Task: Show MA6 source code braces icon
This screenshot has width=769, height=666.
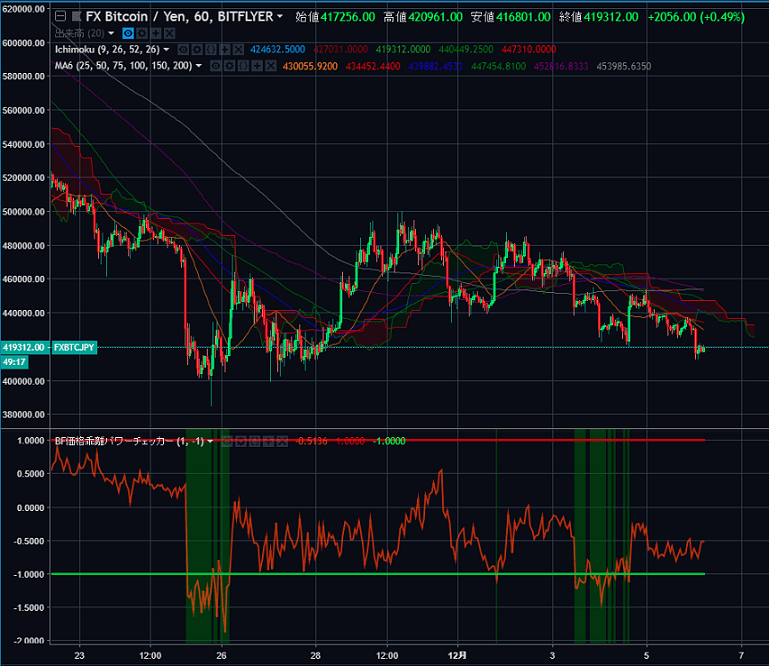Action: (x=243, y=66)
